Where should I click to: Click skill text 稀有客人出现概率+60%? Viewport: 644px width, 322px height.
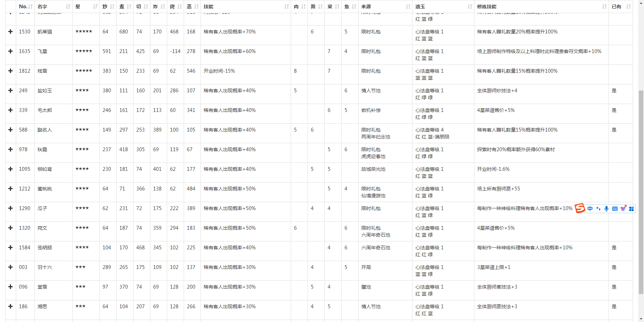pos(230,51)
